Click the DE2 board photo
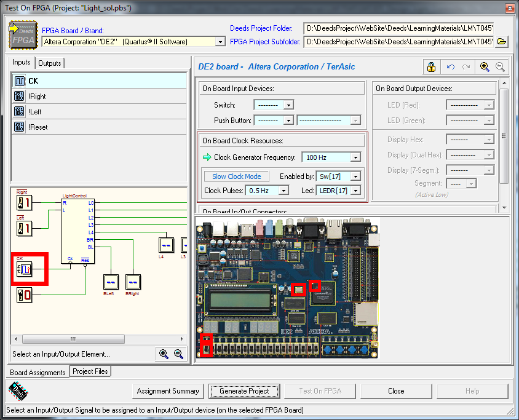Image resolution: width=519 pixels, height=420 pixels. (288, 288)
